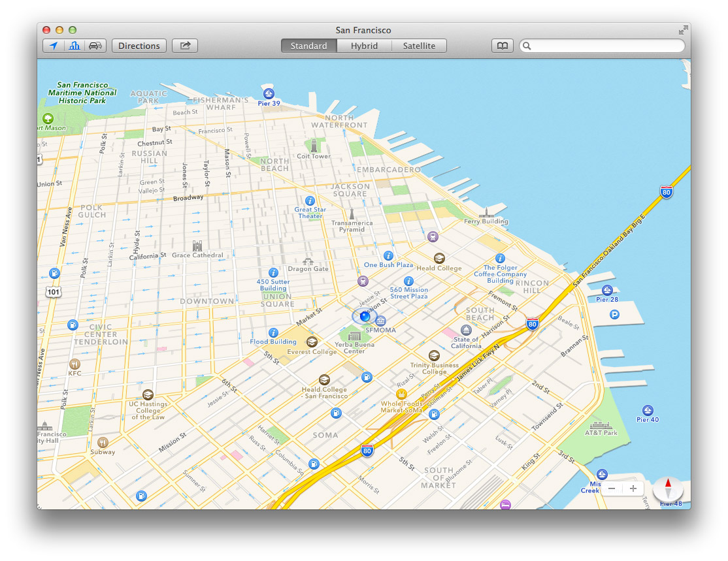This screenshot has width=728, height=561.
Task: Select the SFMOMA museum icon
Action: tap(381, 321)
